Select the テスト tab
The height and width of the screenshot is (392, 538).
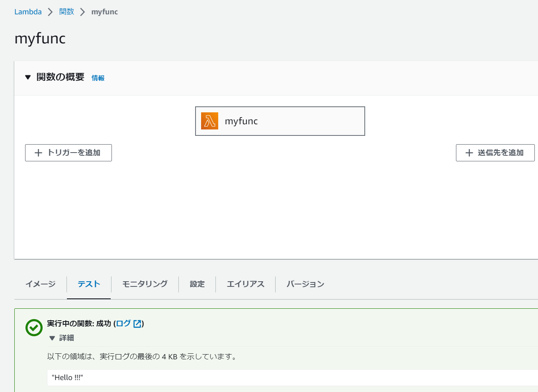[89, 284]
